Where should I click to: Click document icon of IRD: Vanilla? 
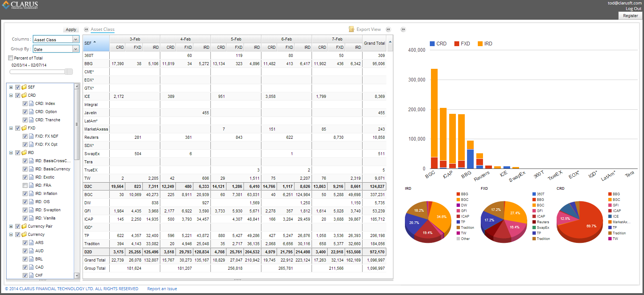tap(32, 218)
